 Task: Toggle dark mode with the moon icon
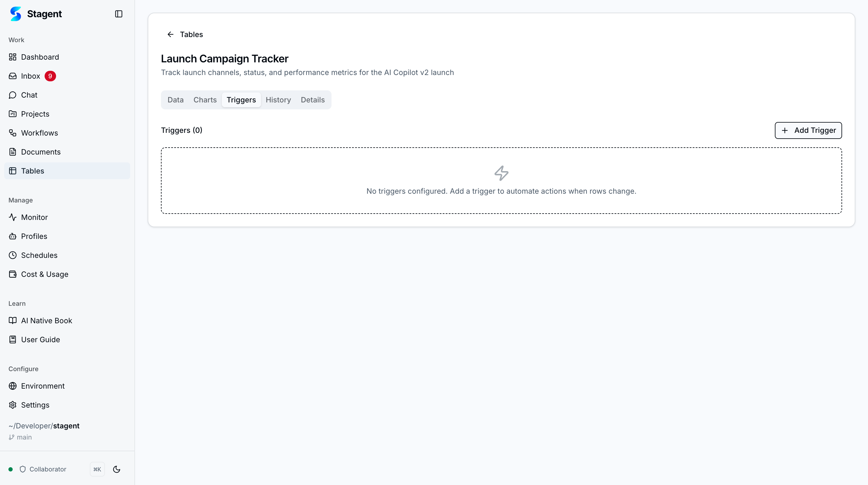[x=116, y=469]
